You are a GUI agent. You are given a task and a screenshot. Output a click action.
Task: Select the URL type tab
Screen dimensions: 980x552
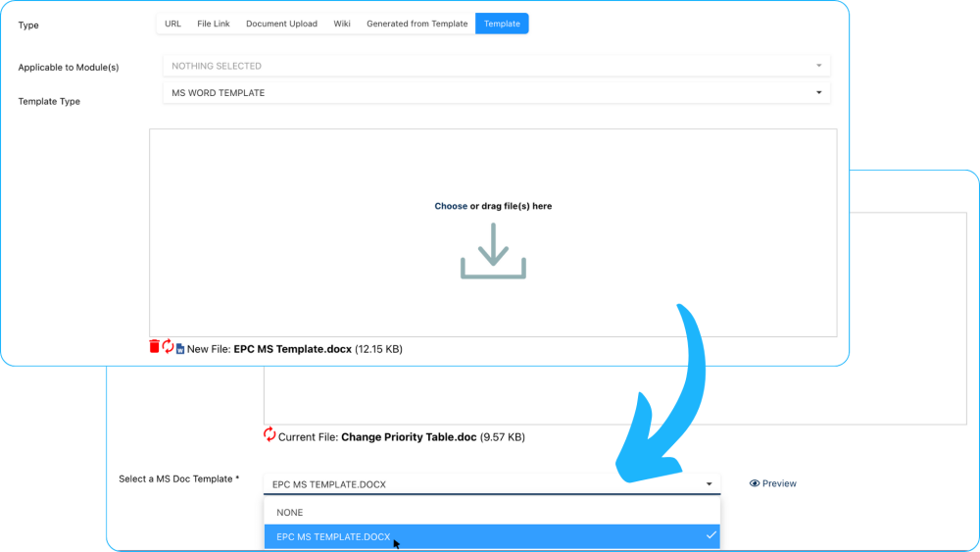click(172, 24)
